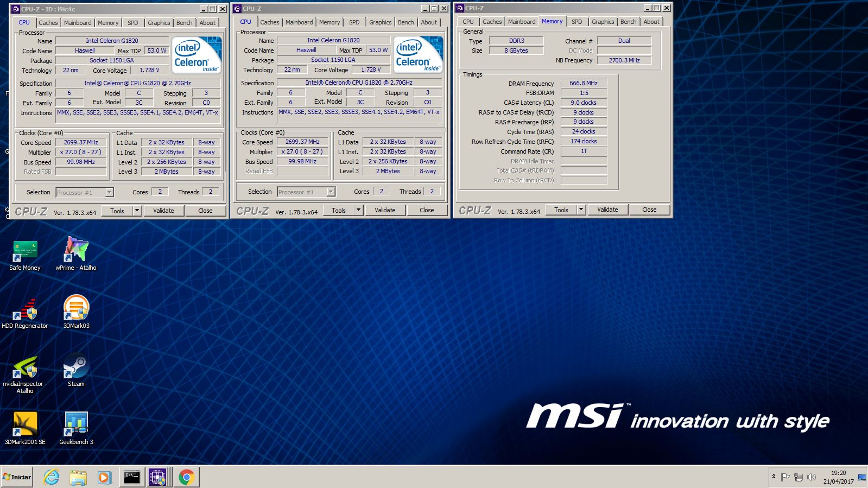Click Specification field in second CPU-Z window
The image size is (868, 488).
359,83
